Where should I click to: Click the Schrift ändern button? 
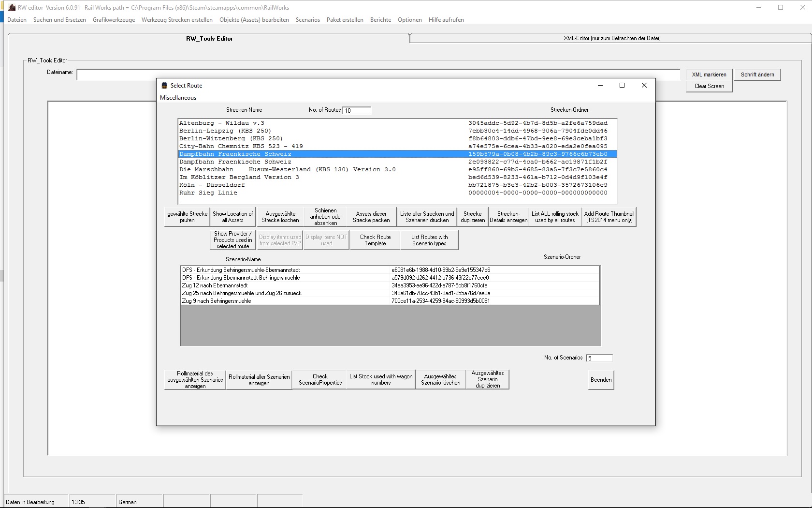pos(757,75)
